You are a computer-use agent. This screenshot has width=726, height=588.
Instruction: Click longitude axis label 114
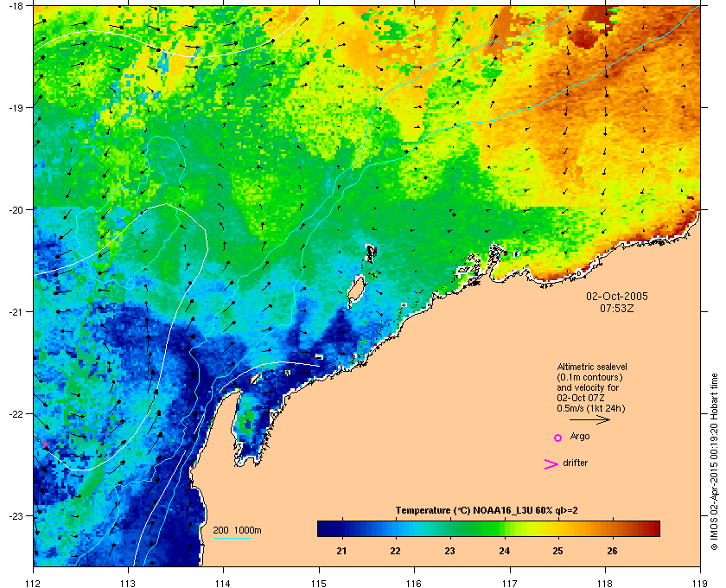point(223,584)
